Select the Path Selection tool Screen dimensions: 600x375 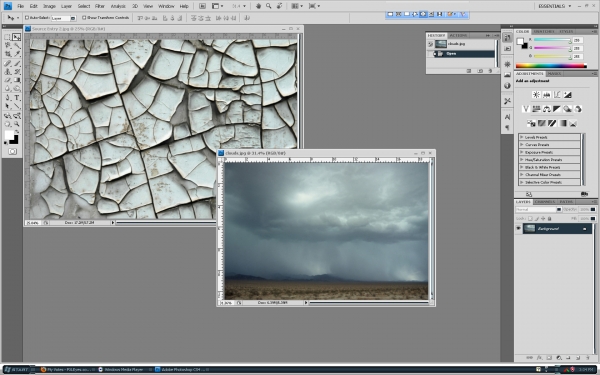coord(7,106)
